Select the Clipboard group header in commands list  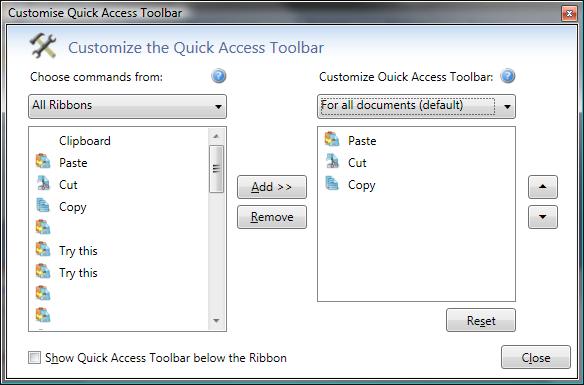[85, 141]
